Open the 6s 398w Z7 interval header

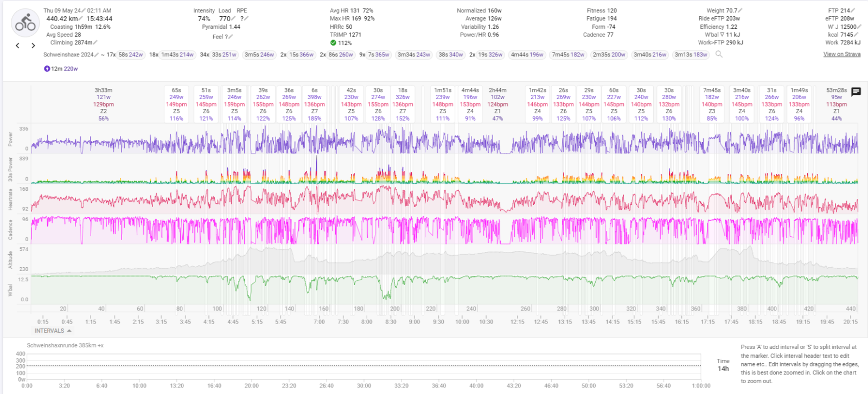tap(315, 104)
